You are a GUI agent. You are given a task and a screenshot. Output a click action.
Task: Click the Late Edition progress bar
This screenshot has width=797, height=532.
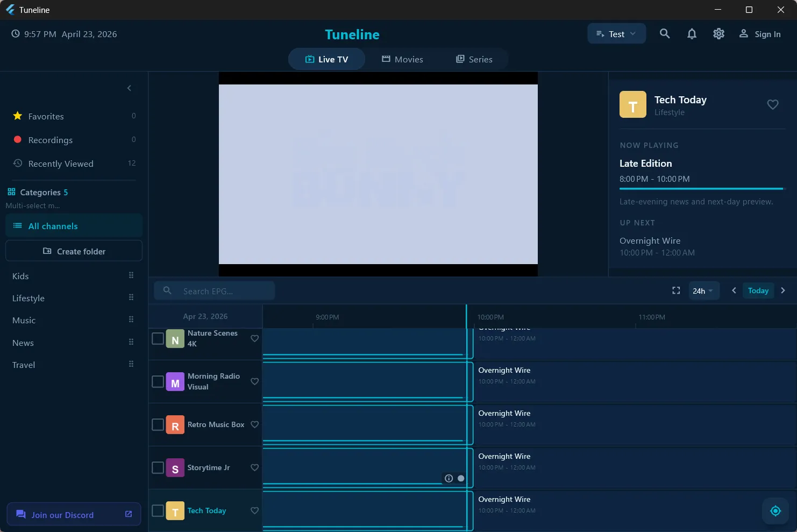[x=702, y=189]
